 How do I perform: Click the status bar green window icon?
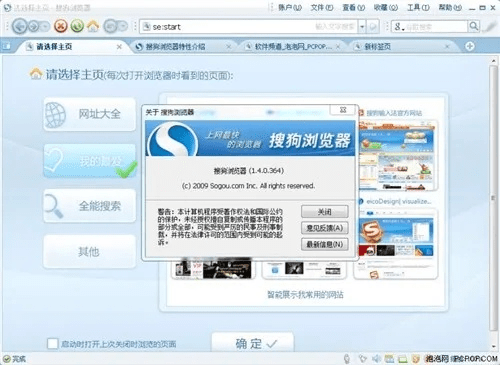403,359
